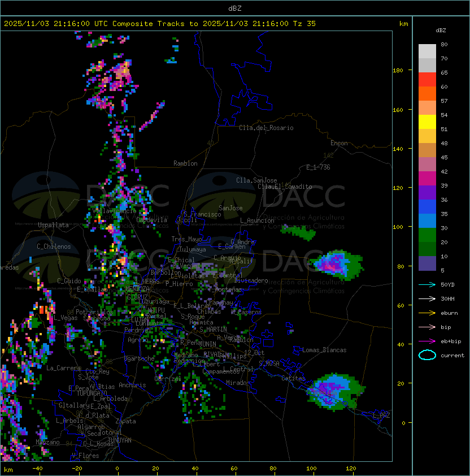This screenshot has width=470, height=476.
Task: Click the 'dBZ' title at top
Action: coord(235,8)
